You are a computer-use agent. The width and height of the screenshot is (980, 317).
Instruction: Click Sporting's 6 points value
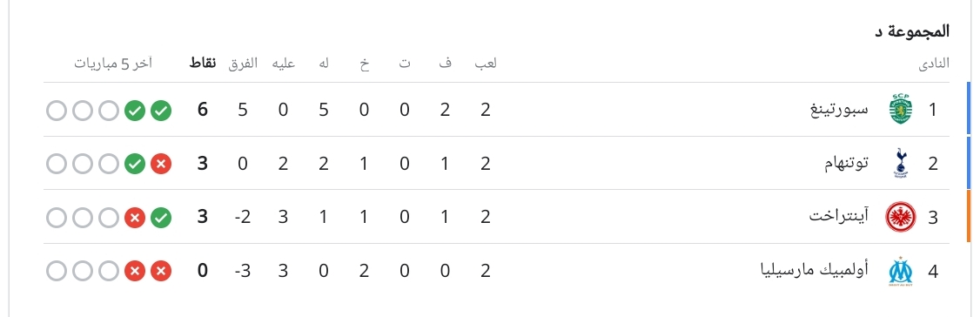pos(203,110)
